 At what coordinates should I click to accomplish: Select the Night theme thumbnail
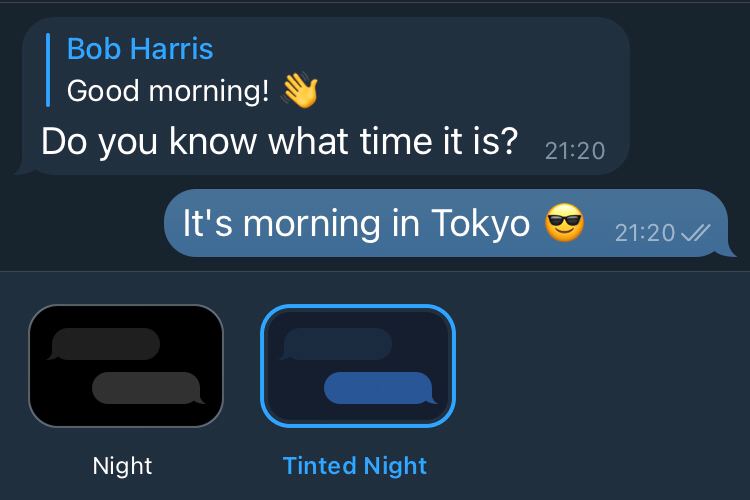[x=126, y=366]
